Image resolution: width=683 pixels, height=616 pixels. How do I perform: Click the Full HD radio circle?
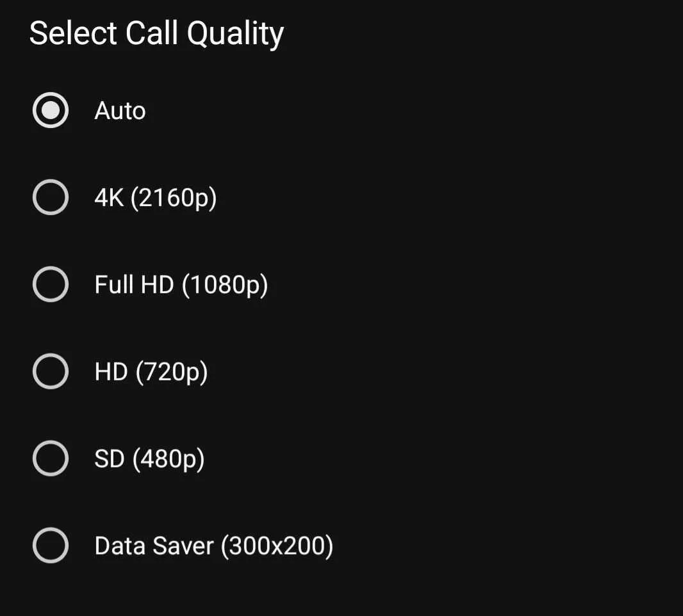tap(51, 284)
